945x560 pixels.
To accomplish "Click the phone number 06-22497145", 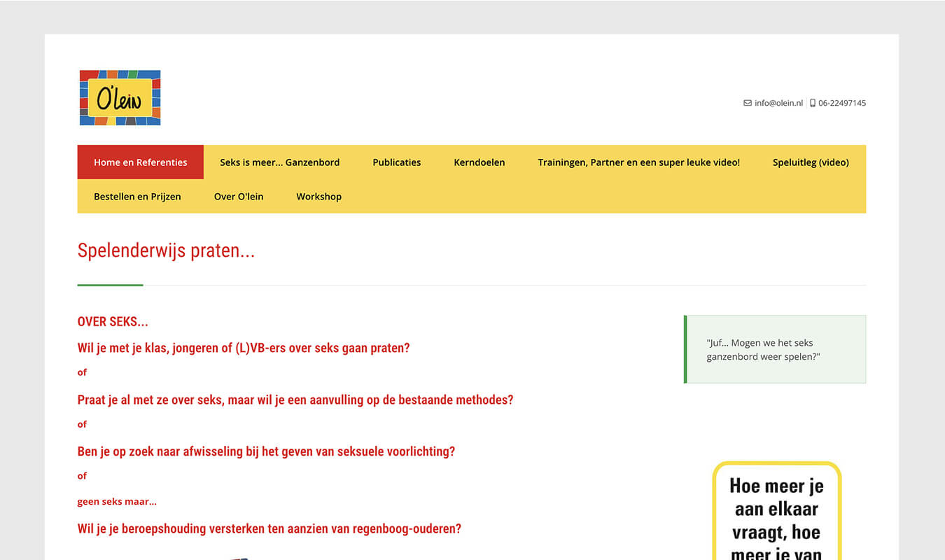I will 842,103.
